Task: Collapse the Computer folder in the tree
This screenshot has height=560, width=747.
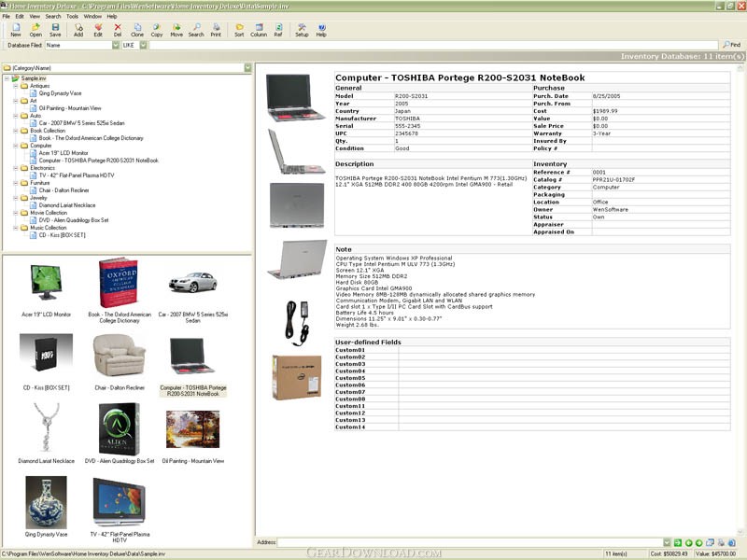Action: pos(16,146)
